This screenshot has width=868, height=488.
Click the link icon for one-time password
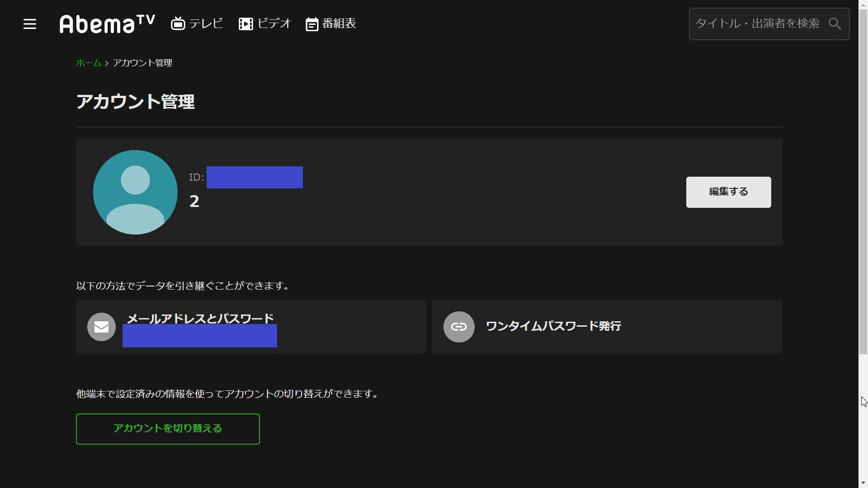click(458, 327)
